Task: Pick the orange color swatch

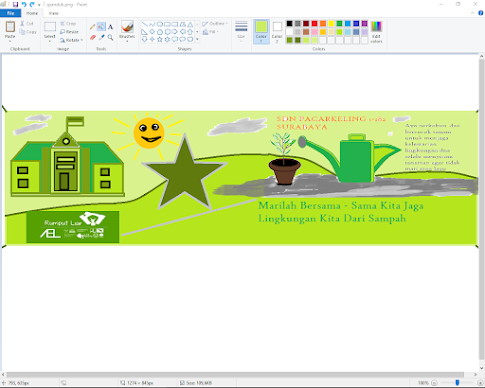Action: [323, 23]
